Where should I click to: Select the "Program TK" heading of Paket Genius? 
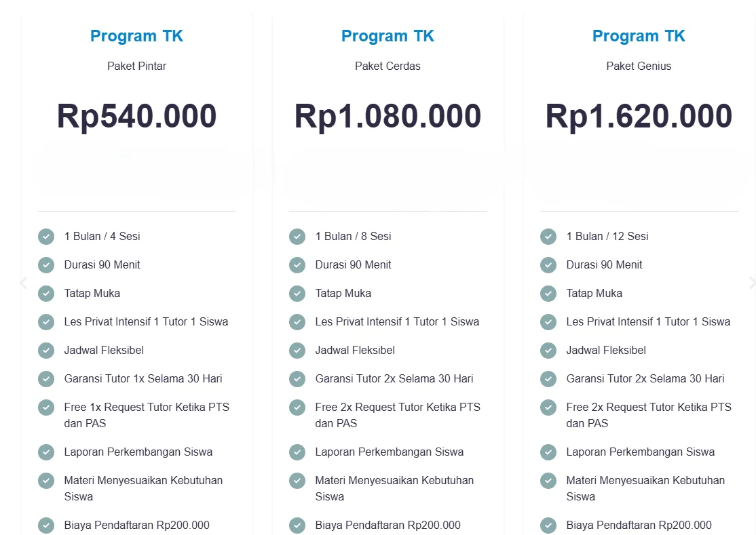(x=639, y=36)
